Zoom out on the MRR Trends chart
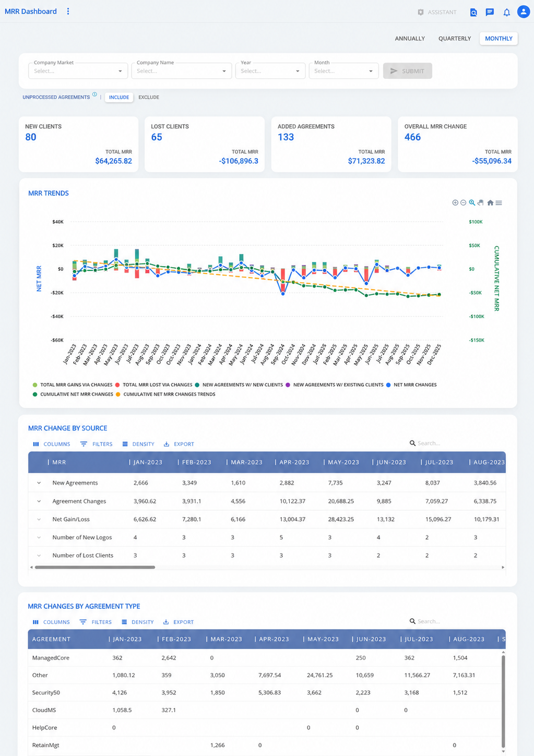The height and width of the screenshot is (756, 534). 463,203
